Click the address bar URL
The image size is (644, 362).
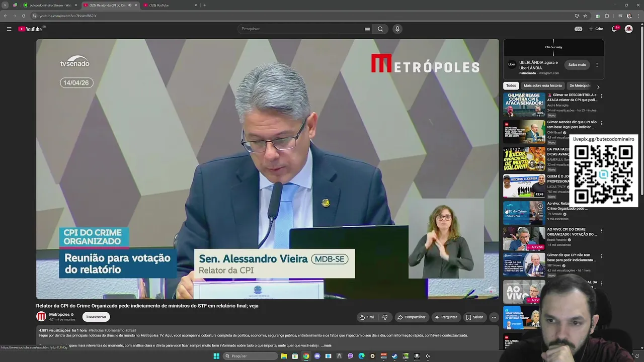coord(68,16)
